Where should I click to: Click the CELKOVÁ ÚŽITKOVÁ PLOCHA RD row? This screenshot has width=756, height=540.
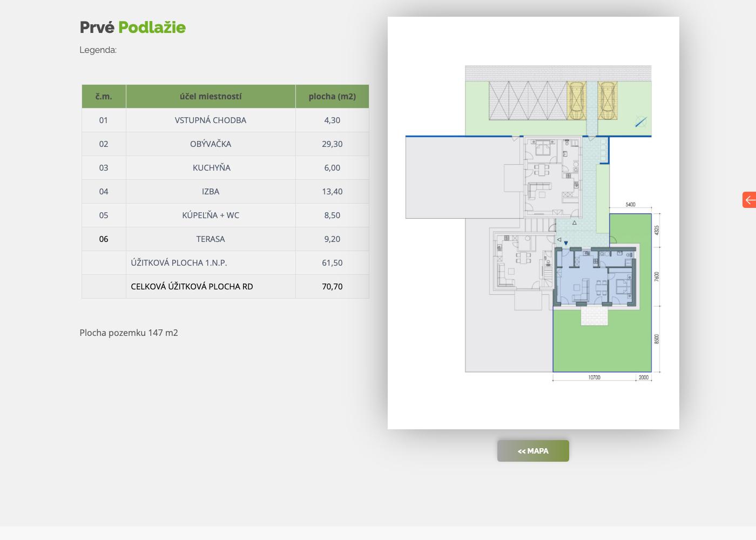point(225,287)
